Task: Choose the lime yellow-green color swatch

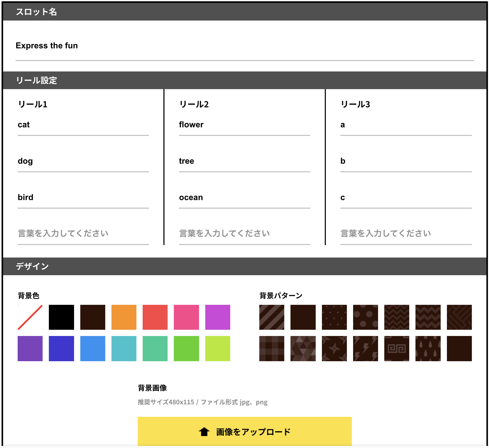Action: 217,348
